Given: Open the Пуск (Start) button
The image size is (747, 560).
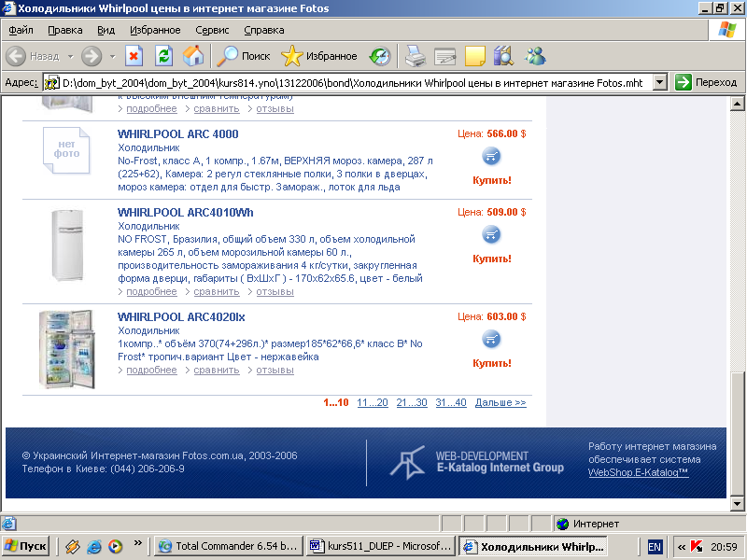Looking at the screenshot, I should tap(26, 546).
